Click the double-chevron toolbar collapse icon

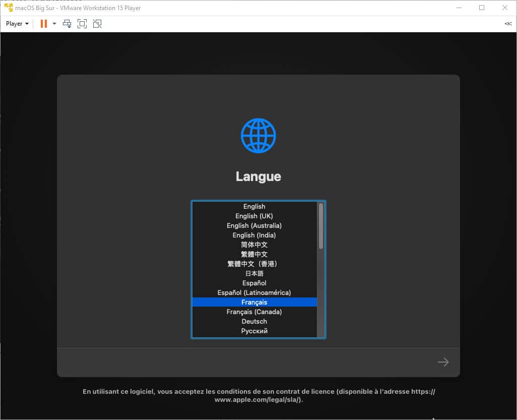(x=508, y=24)
